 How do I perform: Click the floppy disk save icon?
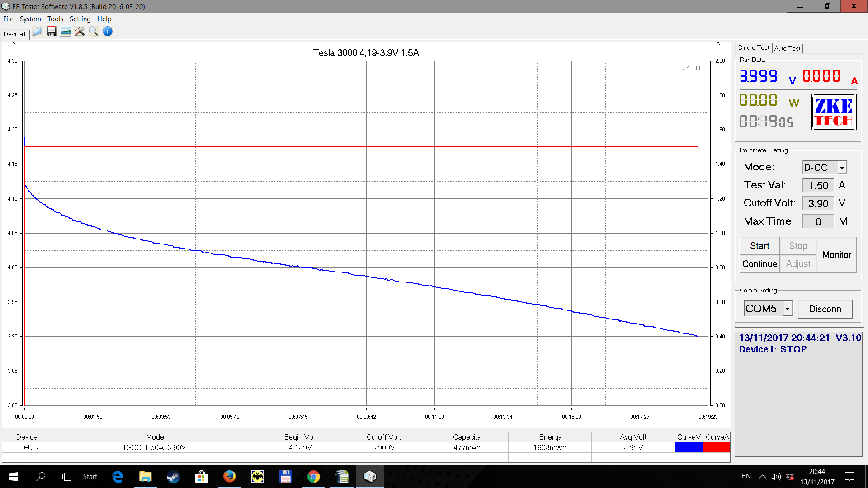(x=52, y=32)
